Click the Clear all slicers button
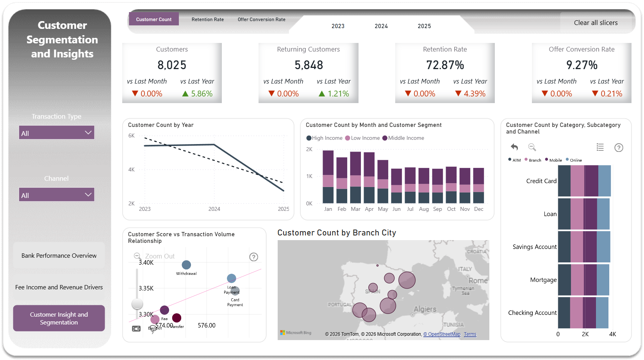Screen dimensions: 644x360 pyautogui.click(x=596, y=23)
